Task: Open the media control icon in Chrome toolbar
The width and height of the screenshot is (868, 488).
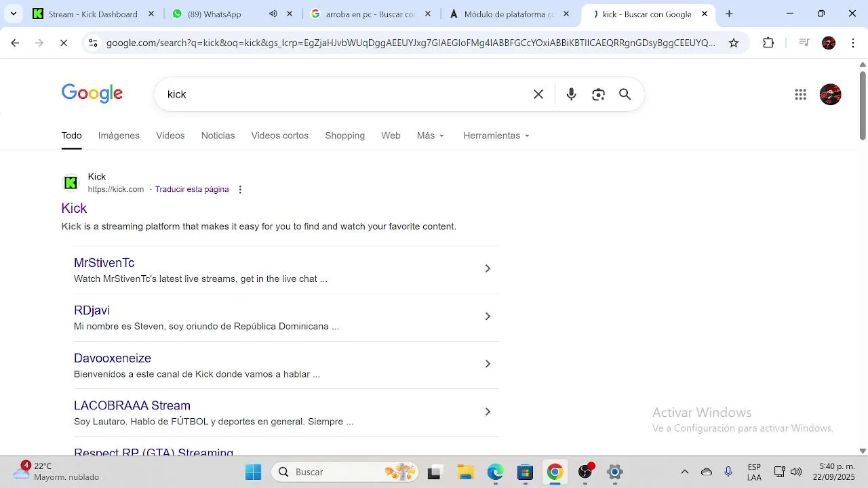Action: [804, 43]
